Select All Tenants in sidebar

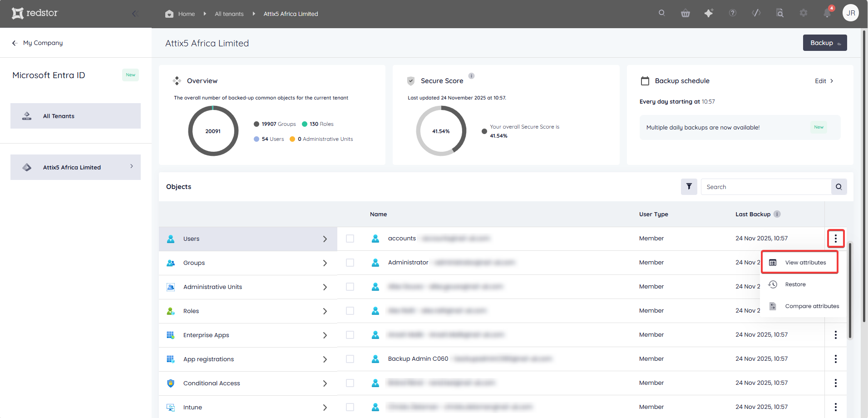tap(75, 116)
